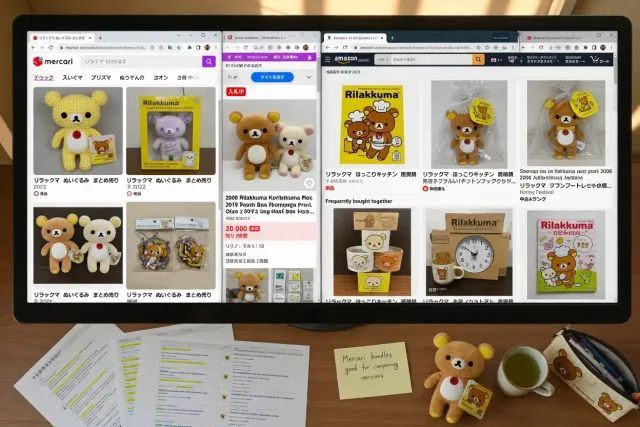Viewport: 640px width, 427px height.
Task: Click the orange Amazon search button
Action: click(478, 60)
